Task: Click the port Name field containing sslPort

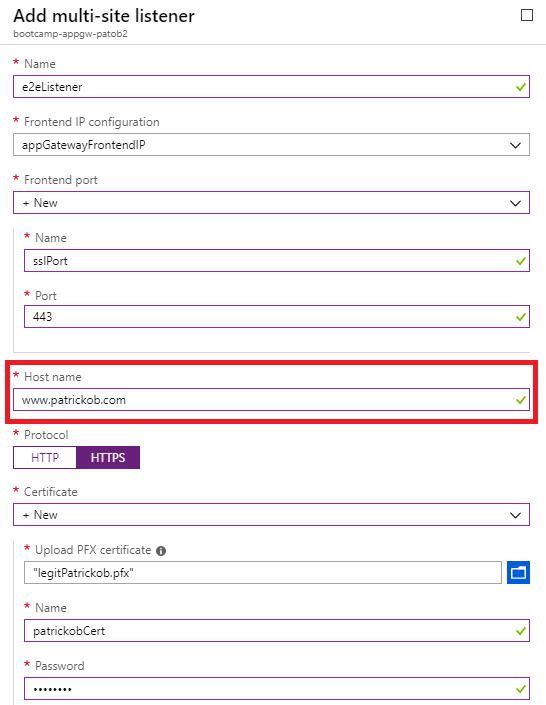Action: tap(277, 261)
